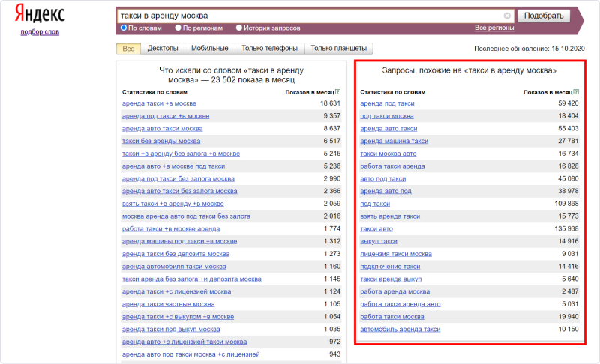Click the search query input field
The height and width of the screenshot is (364, 600).
[x=307, y=16]
